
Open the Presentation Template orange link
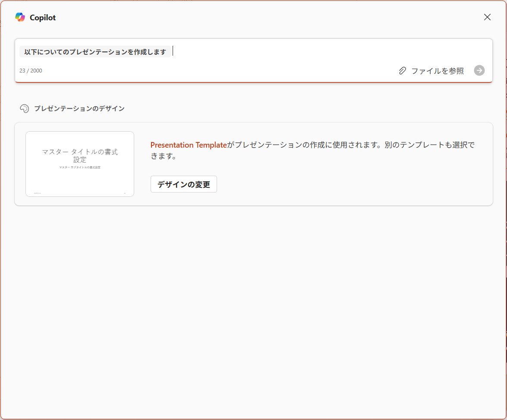pyautogui.click(x=189, y=145)
